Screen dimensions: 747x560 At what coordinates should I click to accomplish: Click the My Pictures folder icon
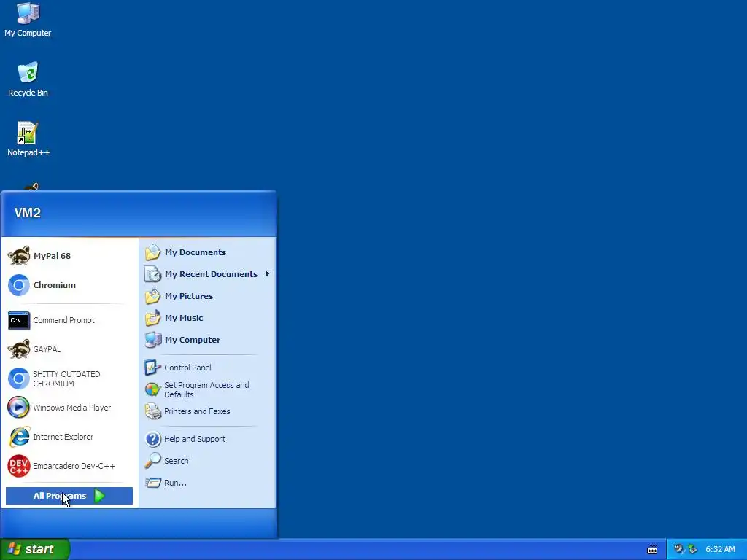153,296
